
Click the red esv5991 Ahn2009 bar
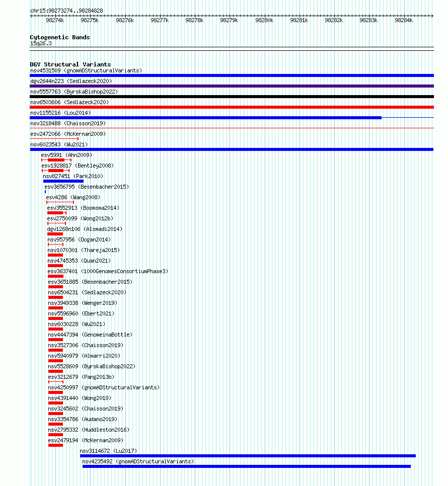(56, 160)
